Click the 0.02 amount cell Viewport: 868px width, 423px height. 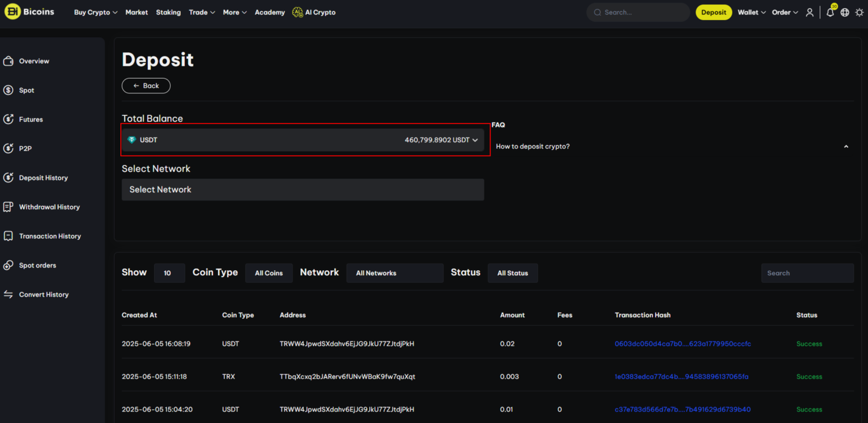point(507,344)
